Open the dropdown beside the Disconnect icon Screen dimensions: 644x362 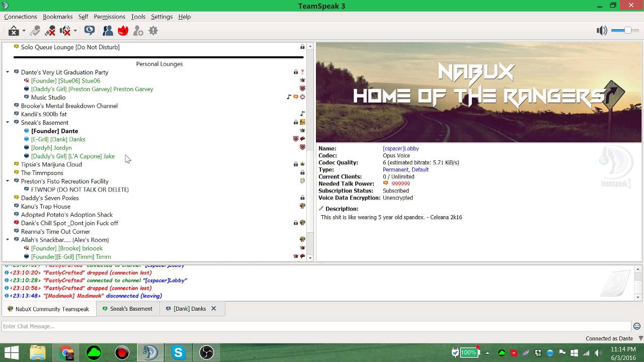click(x=24, y=31)
